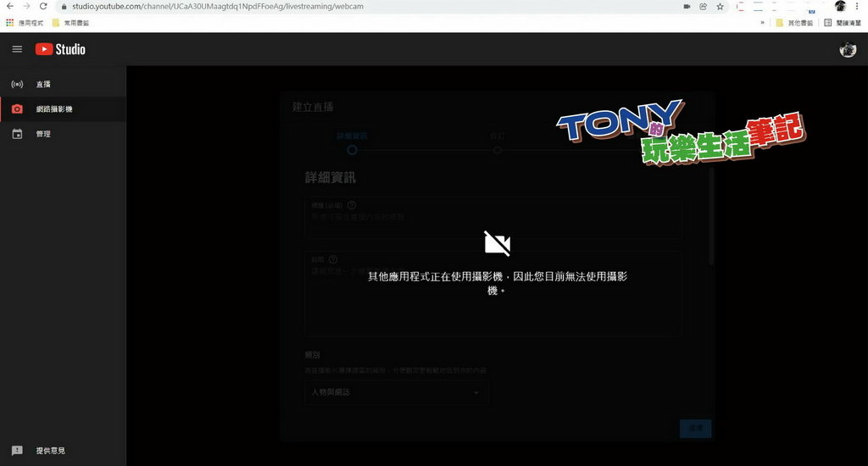Open the YouTube Studio hamburger menu
Screen dimensions: 868x466
coord(17,49)
